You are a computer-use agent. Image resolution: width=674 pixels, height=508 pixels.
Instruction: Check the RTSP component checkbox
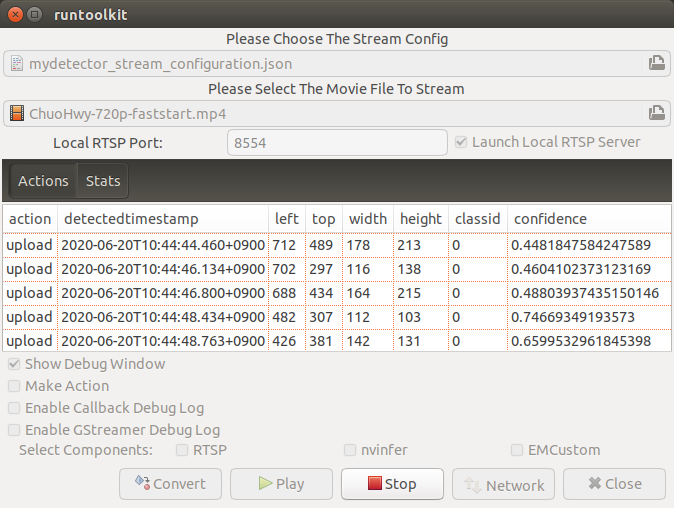(182, 450)
